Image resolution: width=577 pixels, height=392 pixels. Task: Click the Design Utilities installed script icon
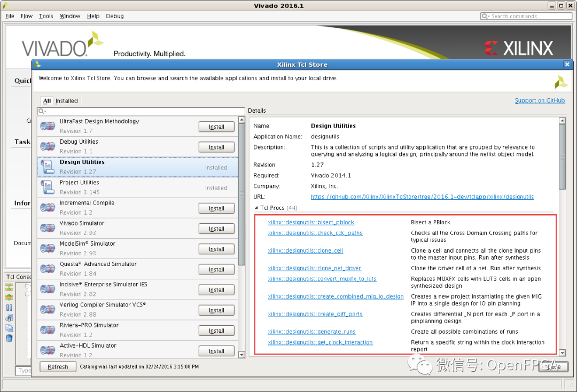coord(48,167)
